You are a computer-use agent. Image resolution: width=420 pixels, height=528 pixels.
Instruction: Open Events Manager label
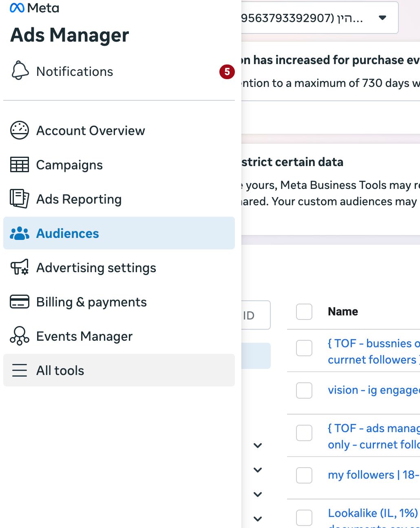[x=84, y=336]
